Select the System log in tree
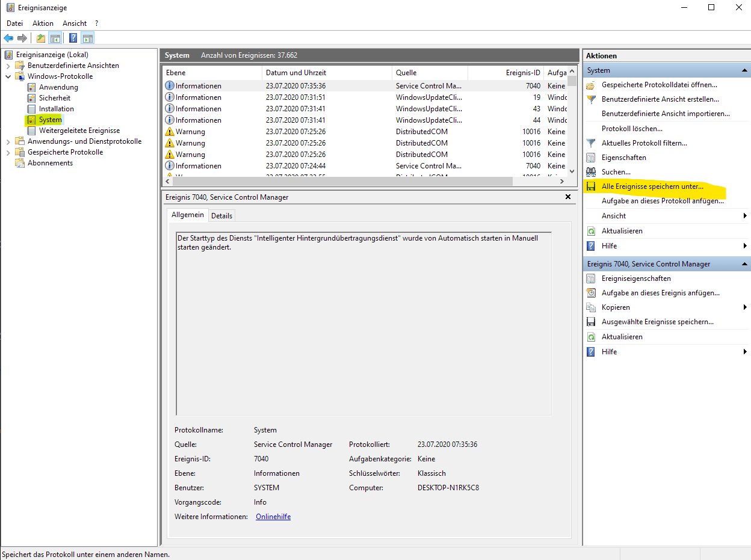751x560 pixels. tap(50, 120)
